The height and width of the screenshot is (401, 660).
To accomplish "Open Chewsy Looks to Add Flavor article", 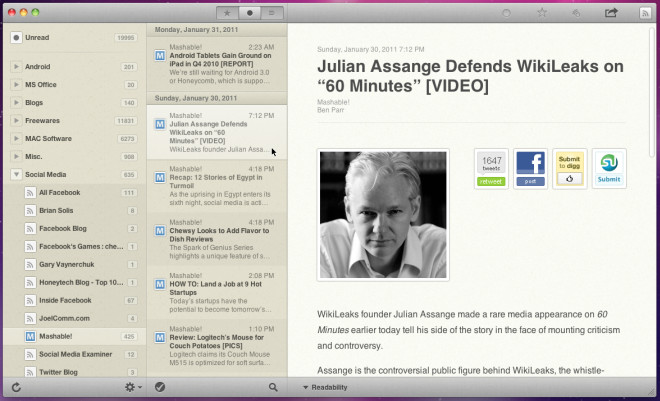I will [x=217, y=239].
